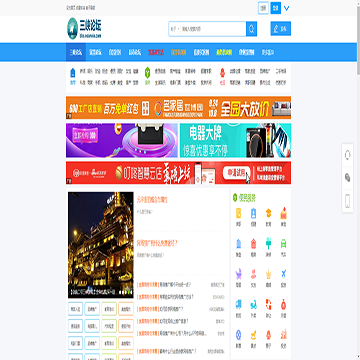This screenshot has width=360, height=360.
Task: Select the orange-text navigation tab
Action: (179, 52)
